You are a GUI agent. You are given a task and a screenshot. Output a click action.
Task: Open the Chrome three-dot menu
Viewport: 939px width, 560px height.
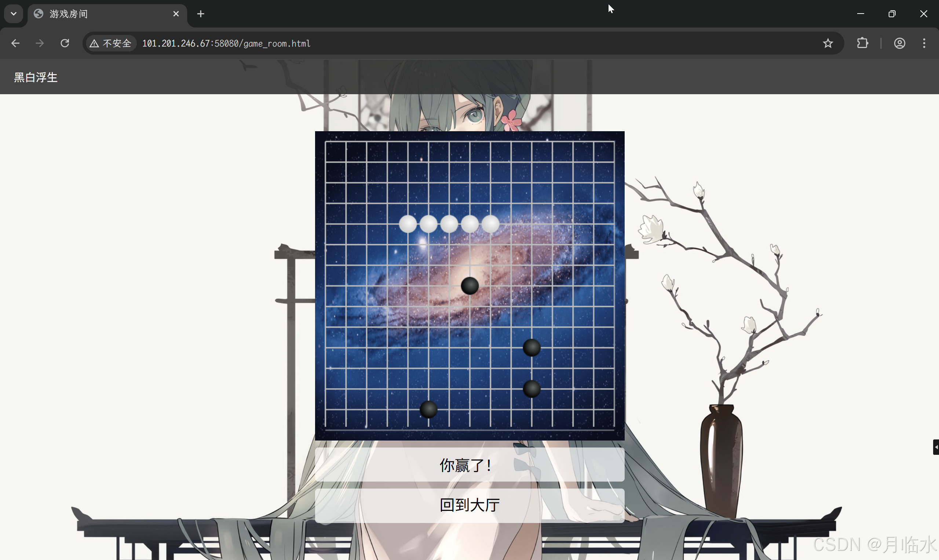(x=924, y=43)
